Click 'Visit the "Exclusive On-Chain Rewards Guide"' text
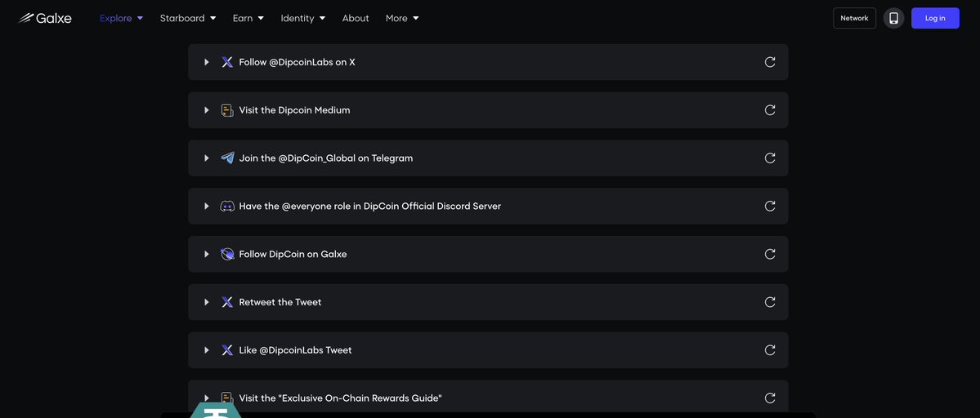980x418 pixels. (x=340, y=398)
